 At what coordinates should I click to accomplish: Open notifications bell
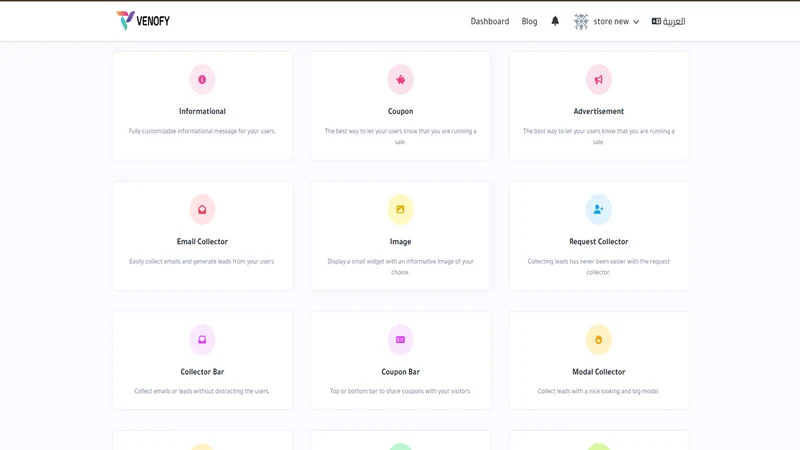[x=555, y=21]
